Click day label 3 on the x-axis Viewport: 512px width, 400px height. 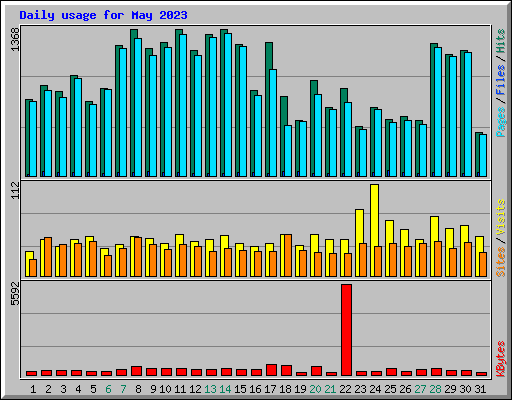coord(63,389)
